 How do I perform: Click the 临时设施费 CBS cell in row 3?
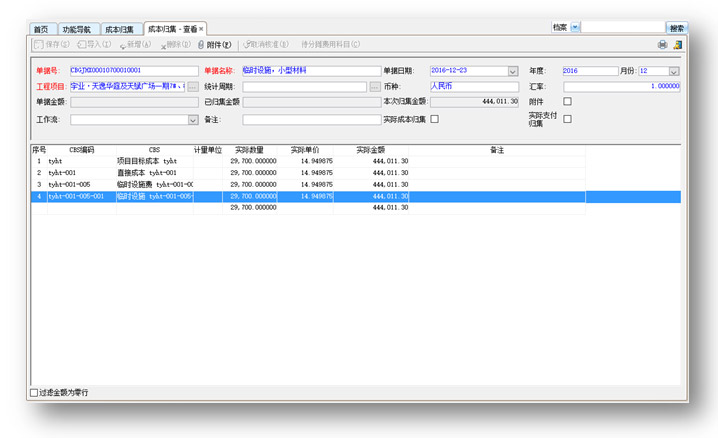(155, 184)
